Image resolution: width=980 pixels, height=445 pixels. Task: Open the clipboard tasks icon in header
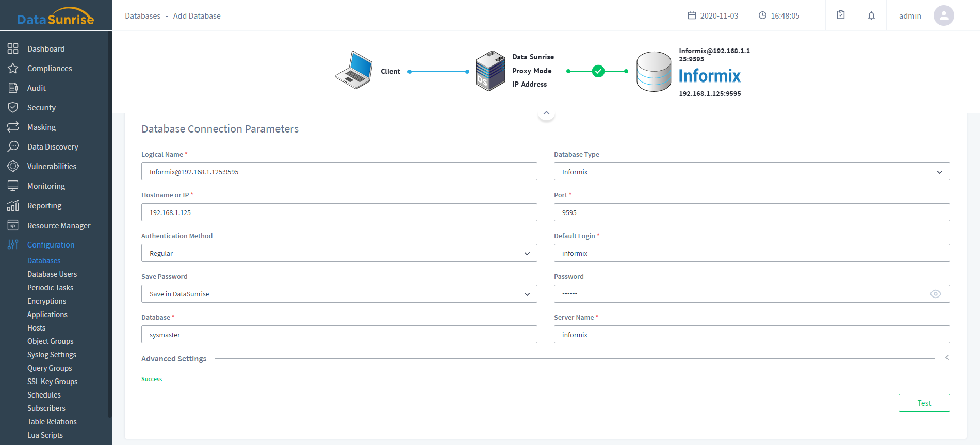[x=841, y=15]
